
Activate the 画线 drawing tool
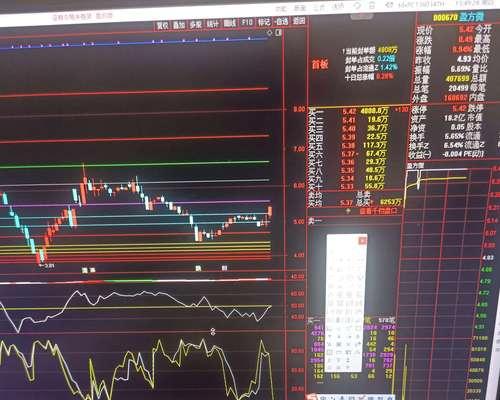(x=230, y=23)
